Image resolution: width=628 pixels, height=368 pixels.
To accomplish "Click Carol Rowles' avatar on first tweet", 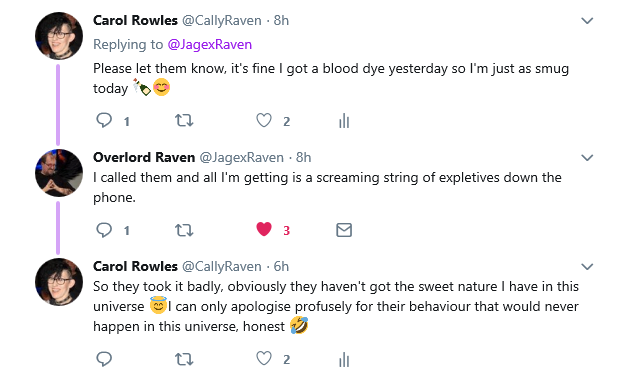I will [x=59, y=36].
